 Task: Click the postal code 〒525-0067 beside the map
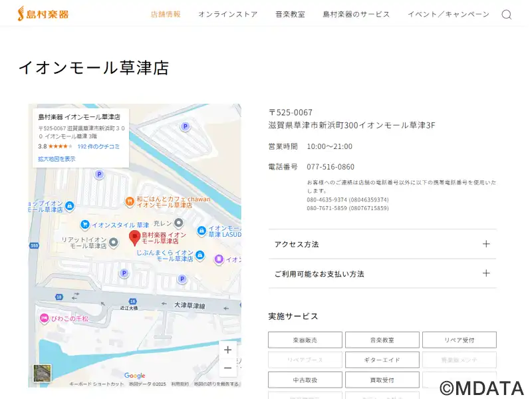(x=291, y=112)
